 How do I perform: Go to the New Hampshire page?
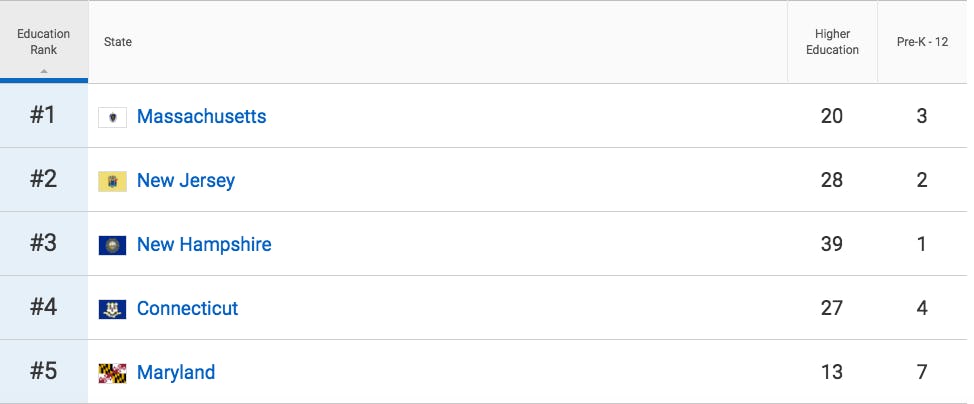204,245
